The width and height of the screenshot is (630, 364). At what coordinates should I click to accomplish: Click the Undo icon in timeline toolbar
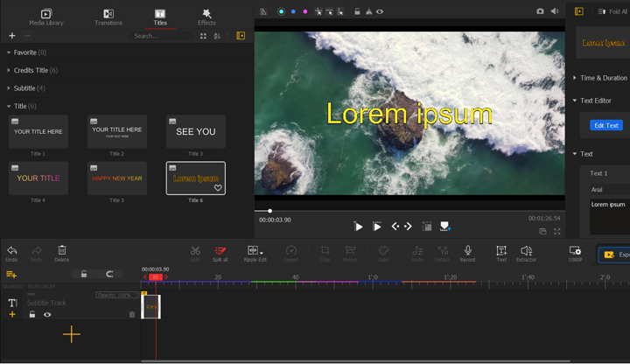[11, 251]
